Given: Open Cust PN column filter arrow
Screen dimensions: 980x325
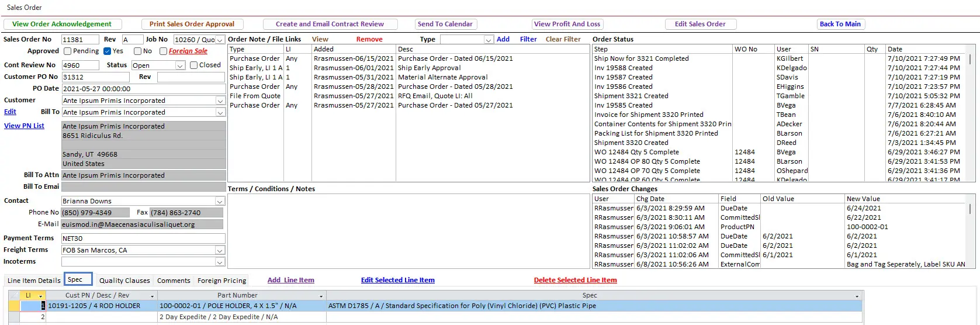Looking at the screenshot, I should pyautogui.click(x=153, y=296).
